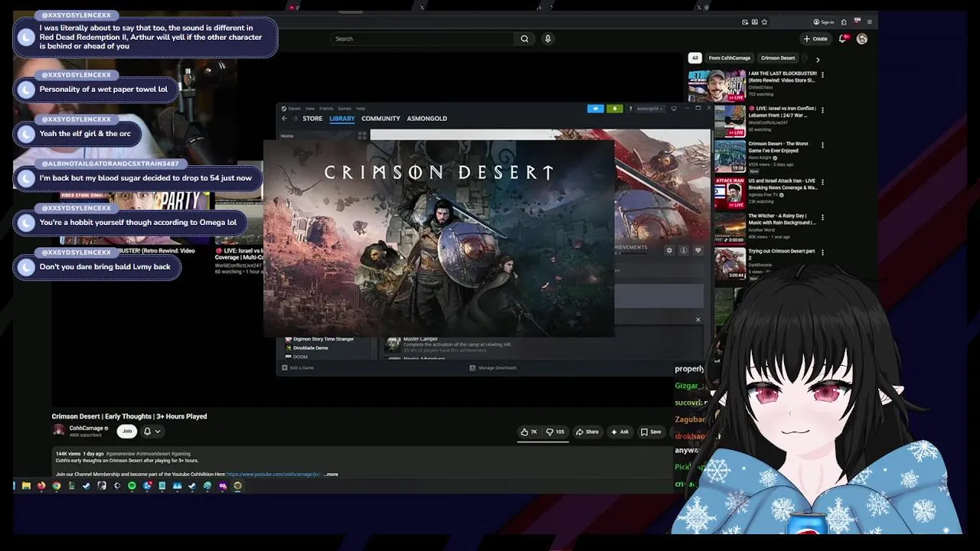Open the Games menu in Steam

(345, 109)
